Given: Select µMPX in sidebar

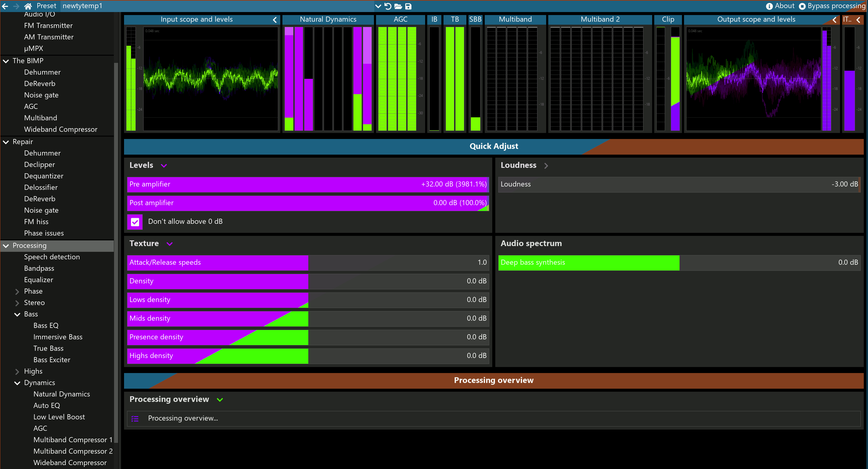Looking at the screenshot, I should [x=33, y=49].
